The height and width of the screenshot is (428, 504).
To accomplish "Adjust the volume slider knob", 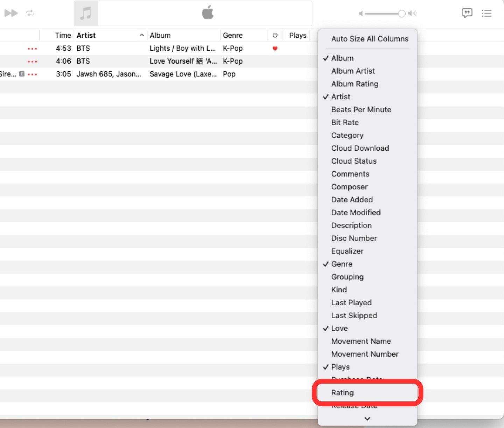I will tap(401, 14).
